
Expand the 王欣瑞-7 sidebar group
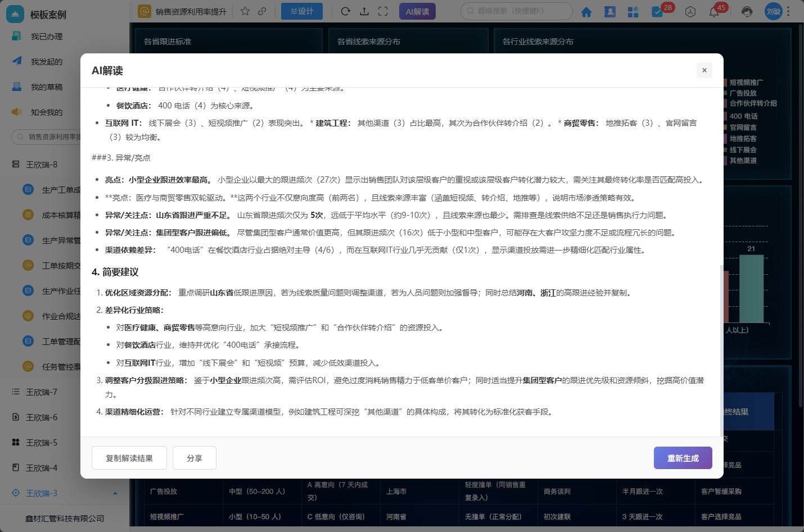[41, 392]
